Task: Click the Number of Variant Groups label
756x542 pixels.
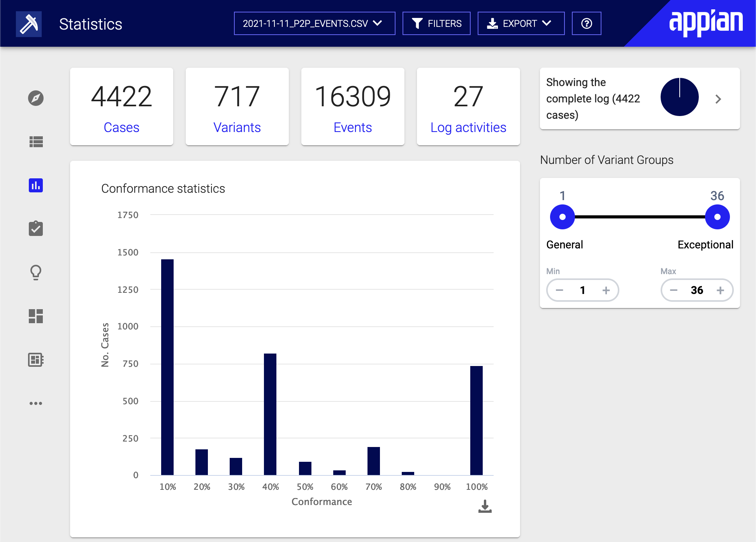Action: pyautogui.click(x=607, y=160)
